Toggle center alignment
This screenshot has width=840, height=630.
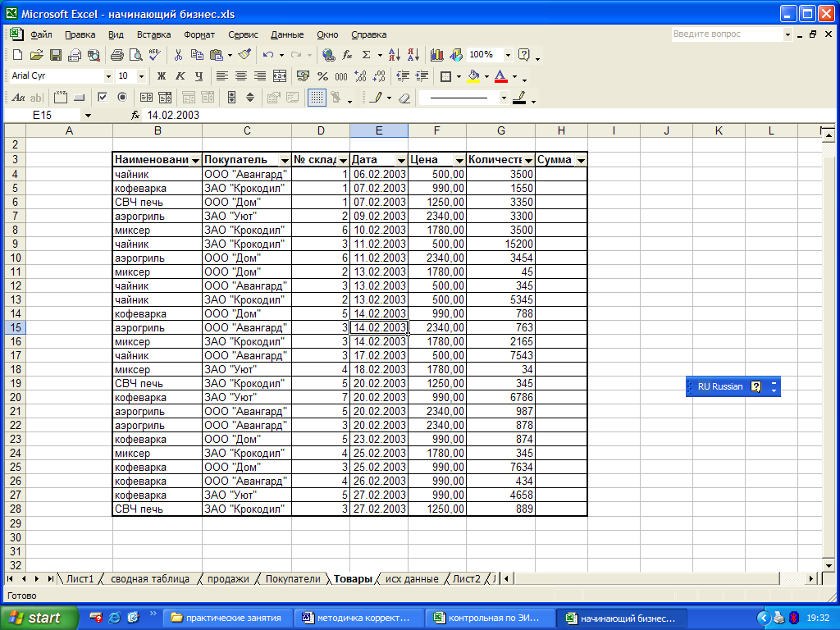click(x=241, y=76)
